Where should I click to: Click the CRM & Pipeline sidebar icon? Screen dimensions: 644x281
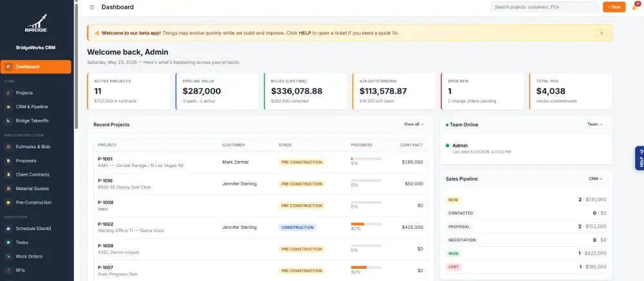(x=8, y=107)
